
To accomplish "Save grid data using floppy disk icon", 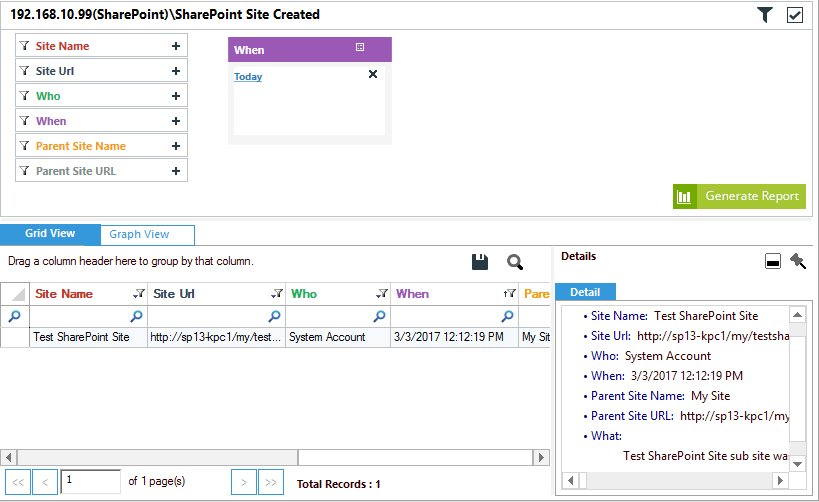I will 479,262.
